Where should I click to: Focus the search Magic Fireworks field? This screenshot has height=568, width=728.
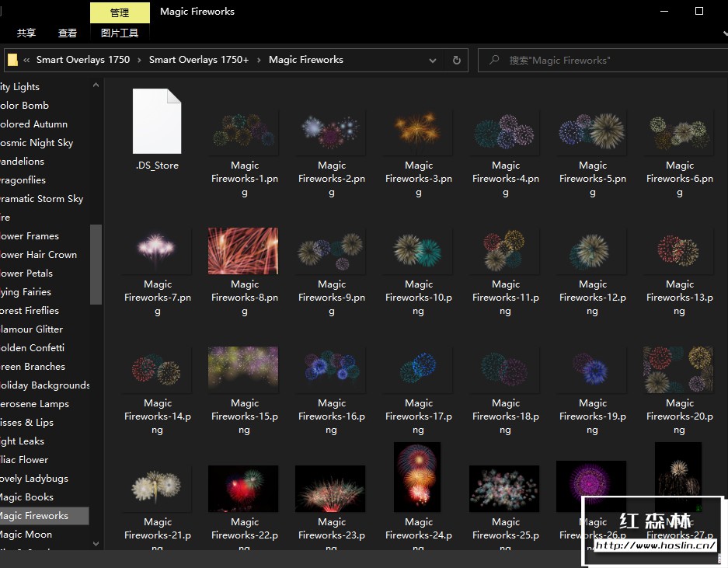[603, 61]
